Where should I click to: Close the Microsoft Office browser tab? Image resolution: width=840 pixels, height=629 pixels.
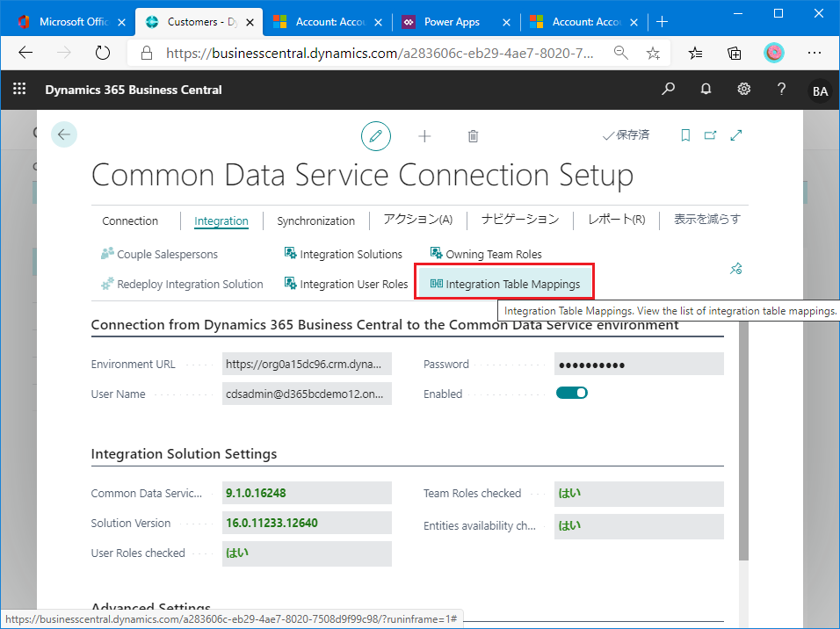point(121,23)
